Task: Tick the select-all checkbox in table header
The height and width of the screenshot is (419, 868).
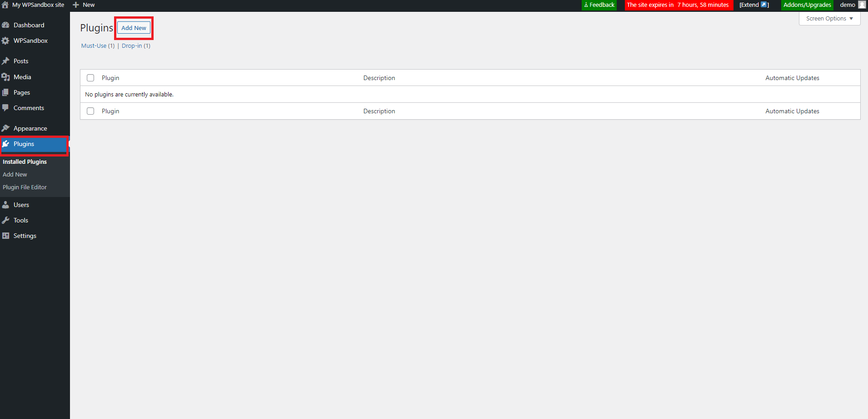Action: [x=90, y=78]
